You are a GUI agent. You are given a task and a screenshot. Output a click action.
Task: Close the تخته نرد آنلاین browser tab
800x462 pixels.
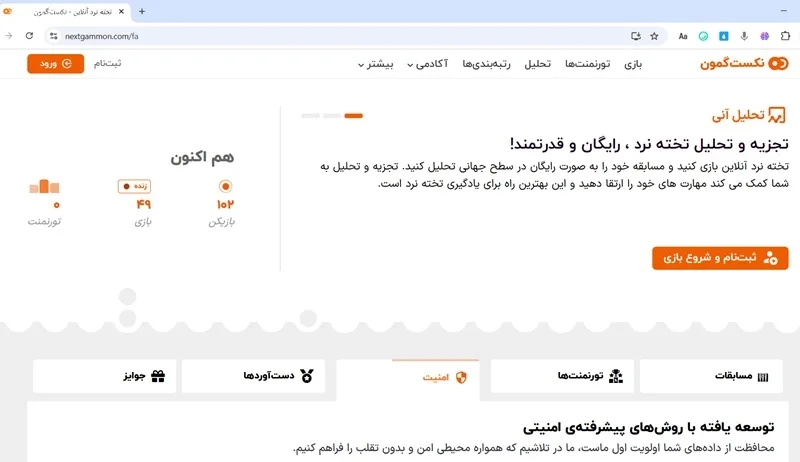pyautogui.click(x=121, y=11)
